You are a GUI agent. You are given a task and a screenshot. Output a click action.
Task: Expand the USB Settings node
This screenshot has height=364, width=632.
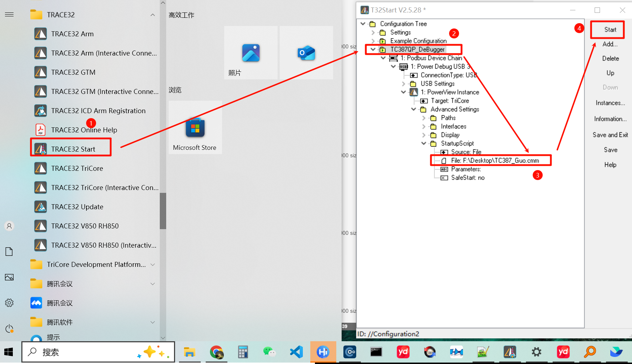[x=404, y=84]
